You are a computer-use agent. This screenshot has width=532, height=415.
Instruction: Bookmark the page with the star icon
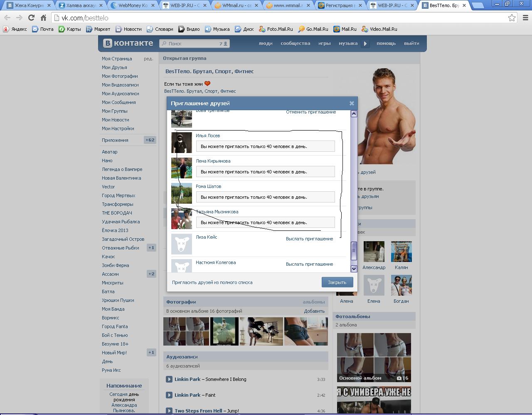click(x=512, y=18)
